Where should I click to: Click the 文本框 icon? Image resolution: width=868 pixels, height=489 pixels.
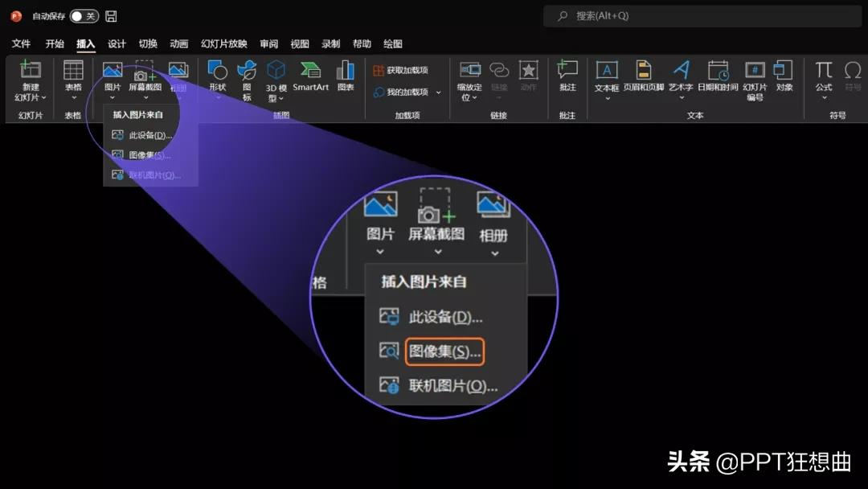pyautogui.click(x=607, y=70)
